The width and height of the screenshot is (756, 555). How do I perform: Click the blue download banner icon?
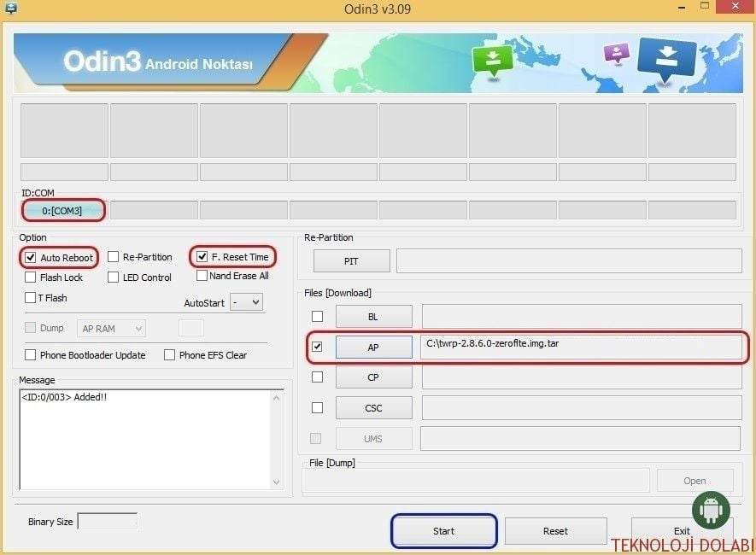(x=667, y=59)
